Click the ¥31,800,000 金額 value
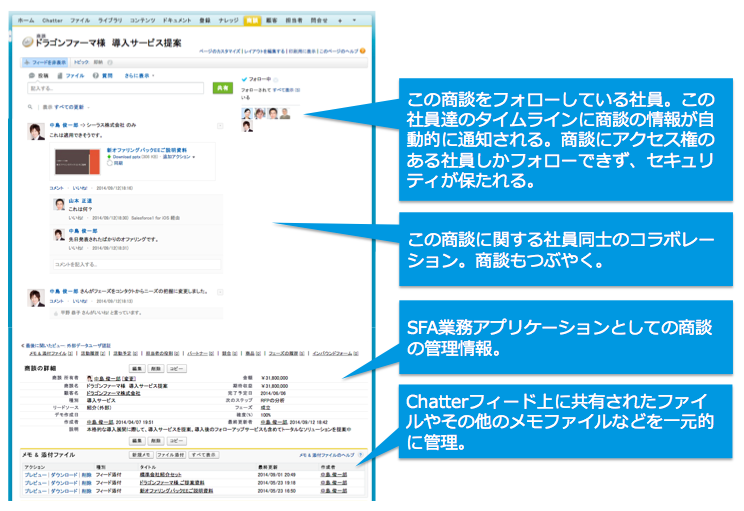Viewport: 744px width, 511px height. coord(275,379)
